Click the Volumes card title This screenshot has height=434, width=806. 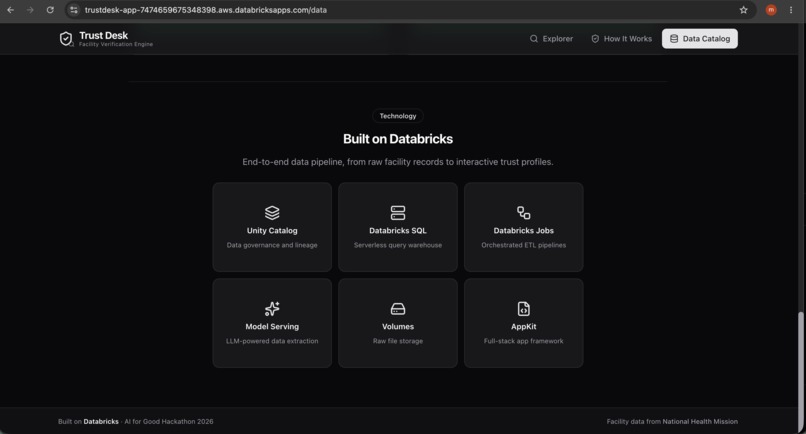point(398,327)
